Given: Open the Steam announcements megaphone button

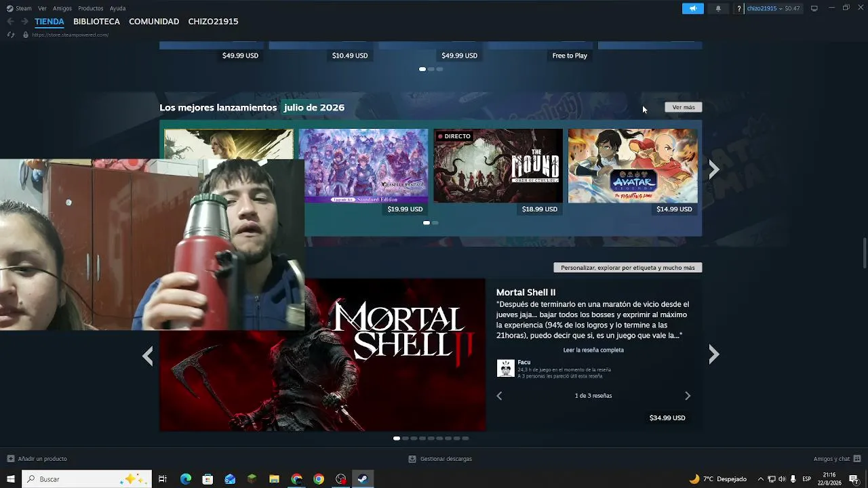Looking at the screenshot, I should point(693,8).
